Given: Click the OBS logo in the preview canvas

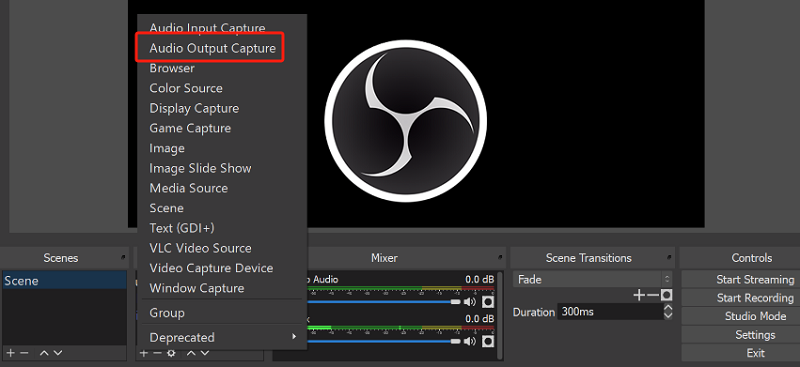Looking at the screenshot, I should [405, 121].
